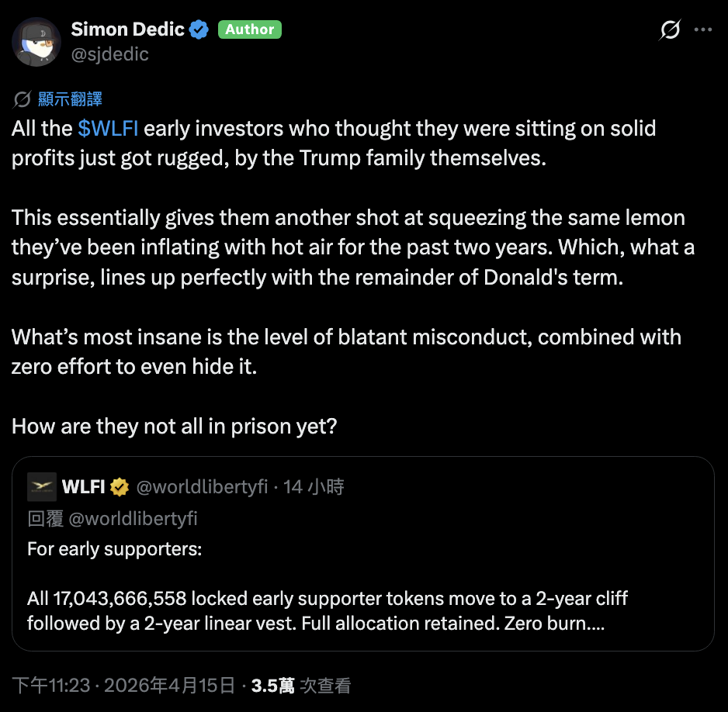728x712 pixels.
Task: Click the Grok icon at top right
Action: 670,30
